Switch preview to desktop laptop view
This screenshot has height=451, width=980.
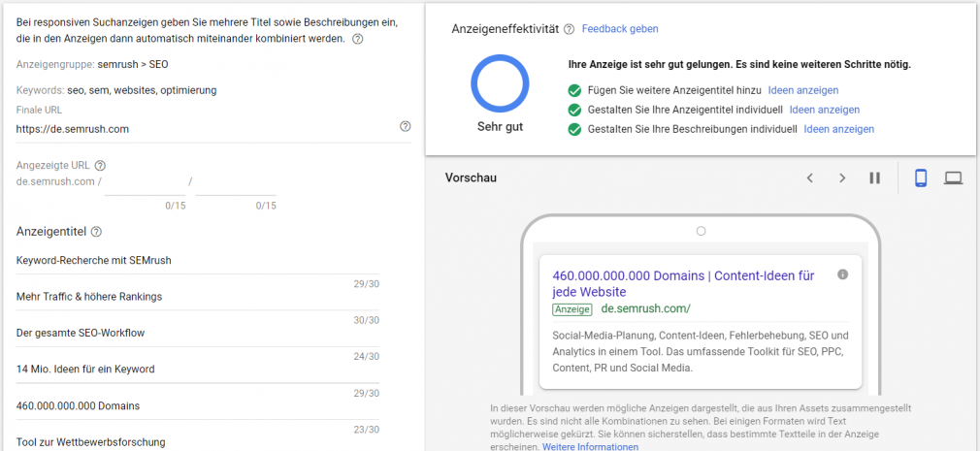tap(953, 178)
